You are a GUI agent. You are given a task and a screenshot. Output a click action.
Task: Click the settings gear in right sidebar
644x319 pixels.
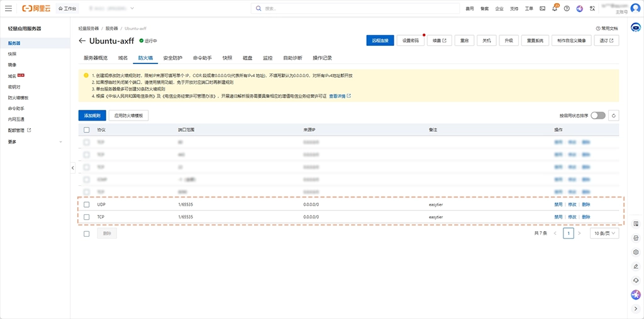point(636,252)
